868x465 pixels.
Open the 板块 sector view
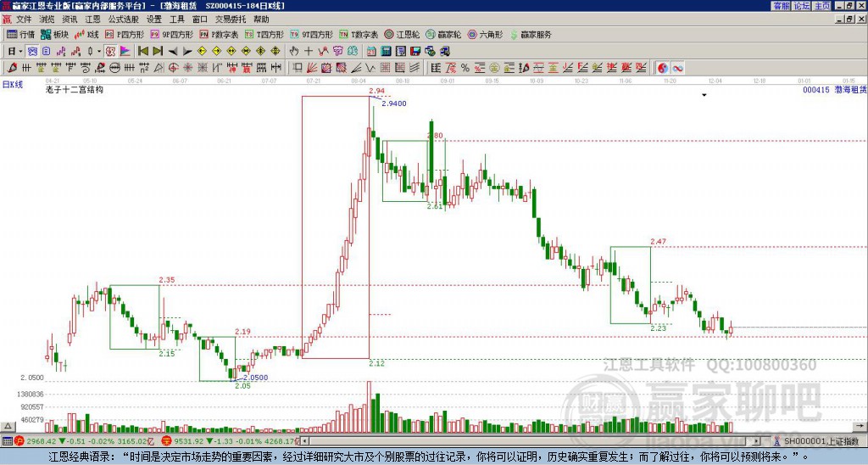(x=55, y=34)
